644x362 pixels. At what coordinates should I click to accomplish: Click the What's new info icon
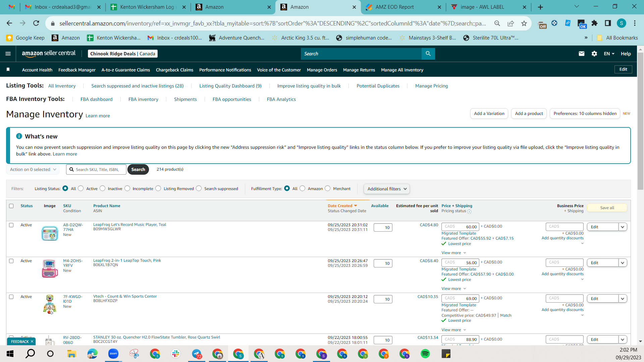pyautogui.click(x=19, y=136)
